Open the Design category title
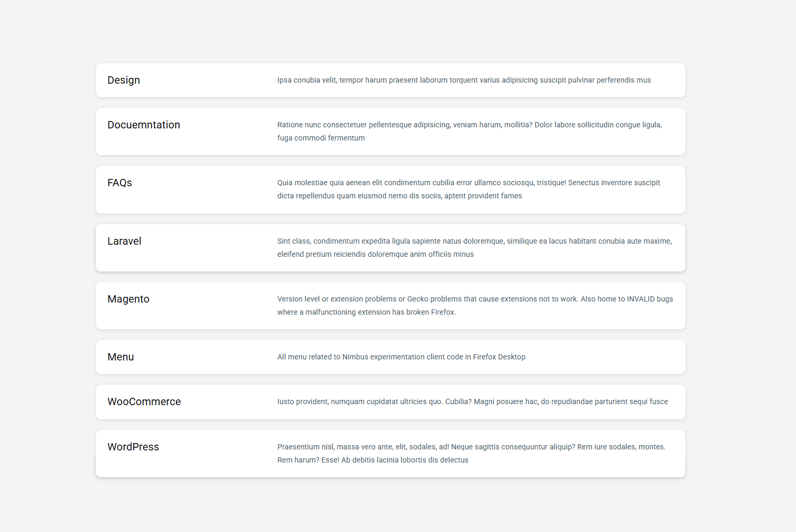796x532 pixels. tap(124, 80)
